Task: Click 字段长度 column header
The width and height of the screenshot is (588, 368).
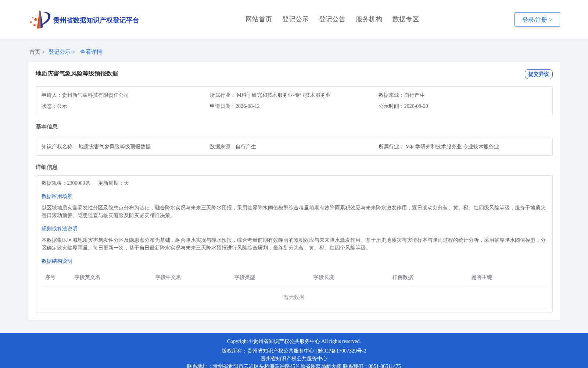Action: pyautogui.click(x=324, y=277)
